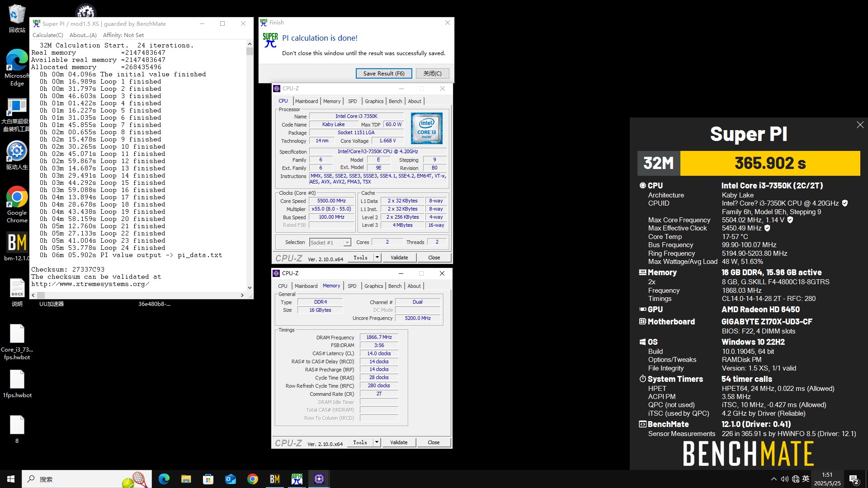This screenshot has width=868, height=488.
Task: Switch to Super PI in the taskbar
Action: tap(297, 479)
